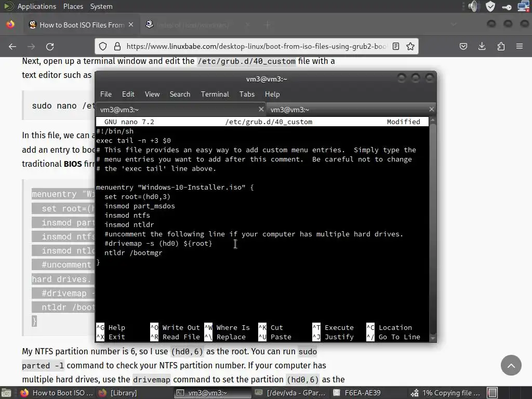Click the tracking protection shield icon in URL bar
This screenshot has width=532, height=399.
pyautogui.click(x=103, y=46)
